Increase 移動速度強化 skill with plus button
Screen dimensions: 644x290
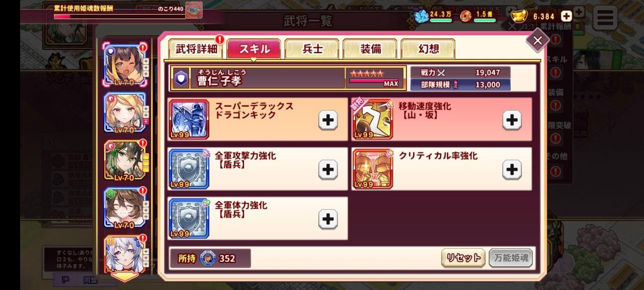(x=512, y=120)
